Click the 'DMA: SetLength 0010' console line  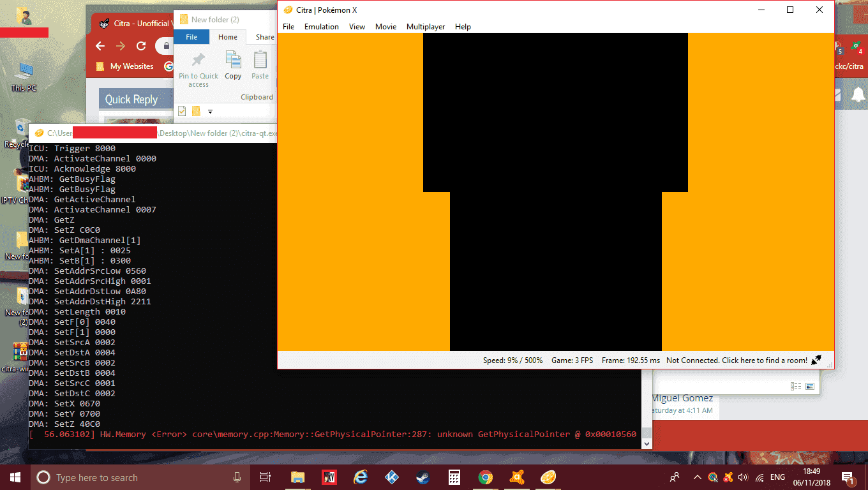tap(77, 312)
